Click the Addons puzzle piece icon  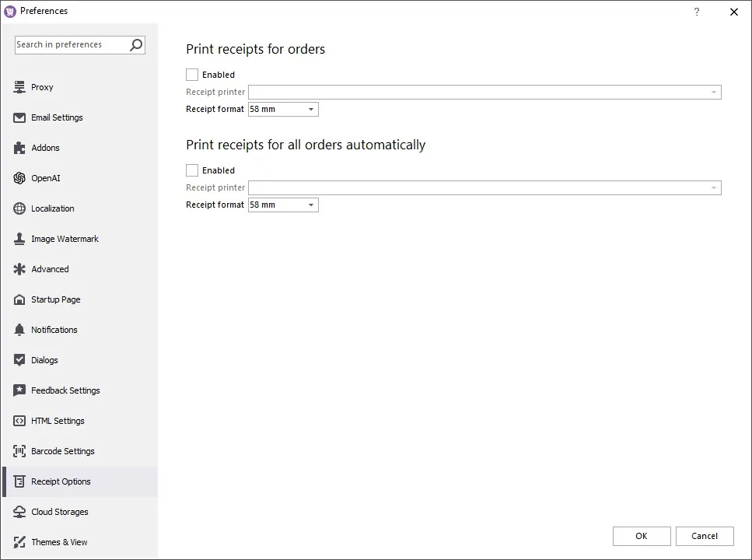[x=19, y=148]
